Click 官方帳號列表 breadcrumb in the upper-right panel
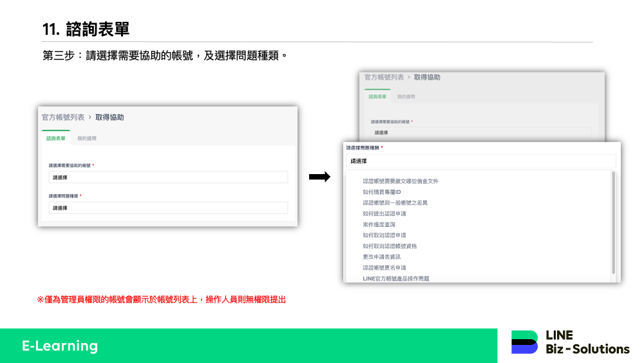 pos(384,77)
